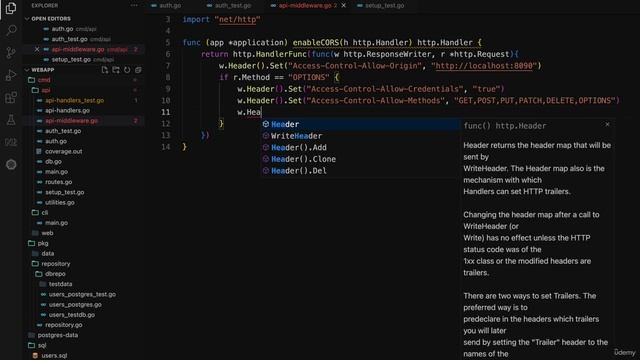
Task: Refresh the WEBAPP explorer tree
Action: coord(127,70)
